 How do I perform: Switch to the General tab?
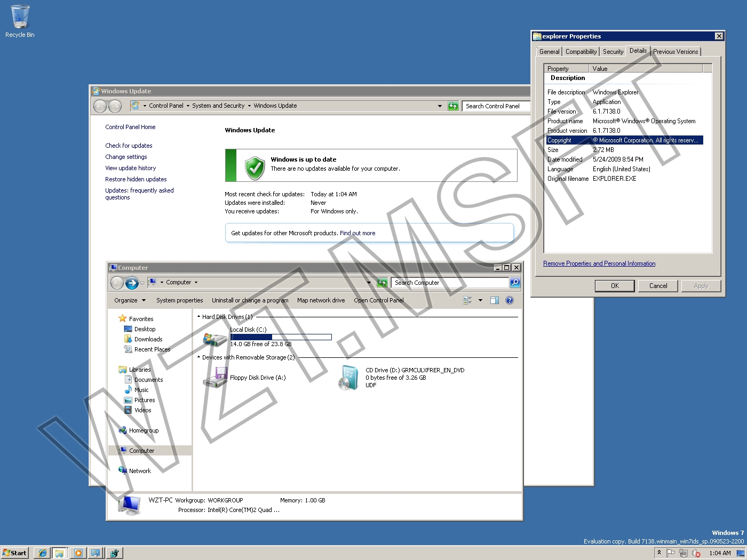tap(549, 52)
